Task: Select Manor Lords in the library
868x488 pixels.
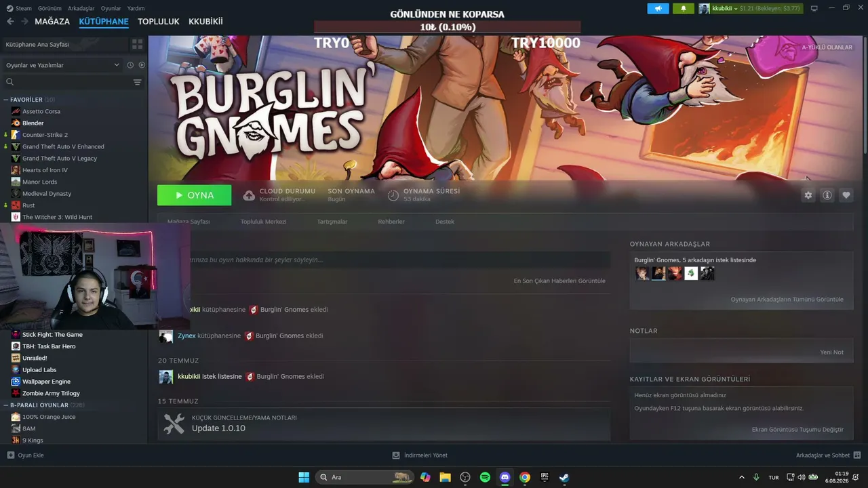Action: tap(40, 182)
